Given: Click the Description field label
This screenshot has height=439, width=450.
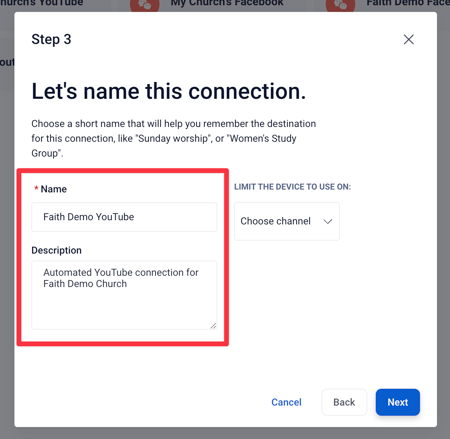Looking at the screenshot, I should click(56, 250).
